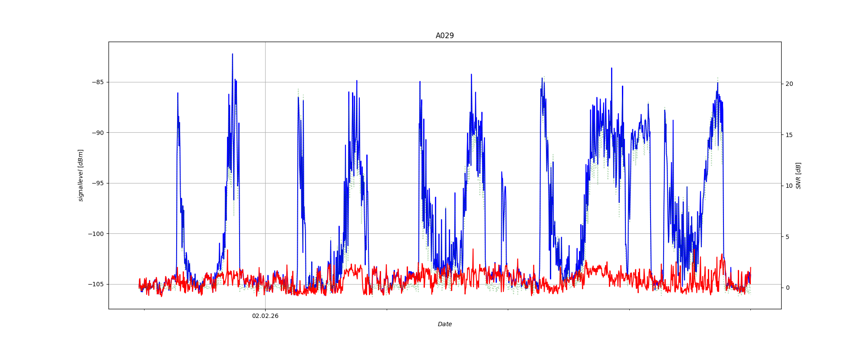Click the first blue peak on the left
868x347 pixels.
178,93
